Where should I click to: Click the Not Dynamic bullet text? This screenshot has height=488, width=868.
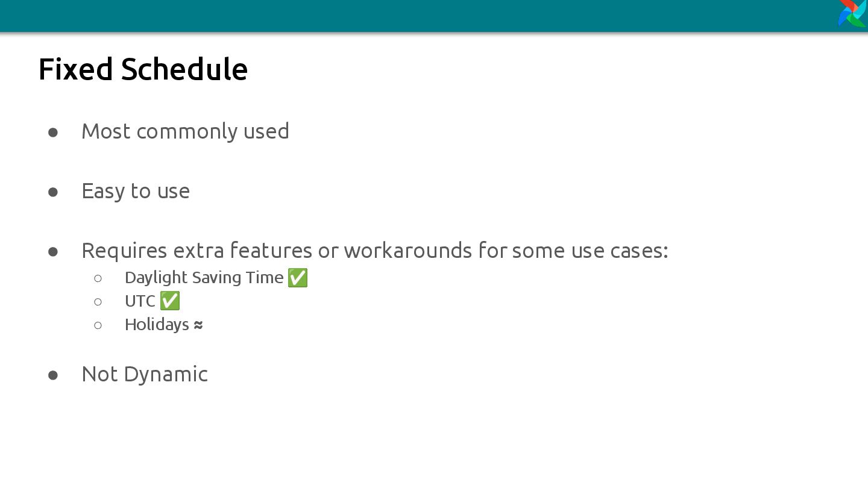pos(145,374)
